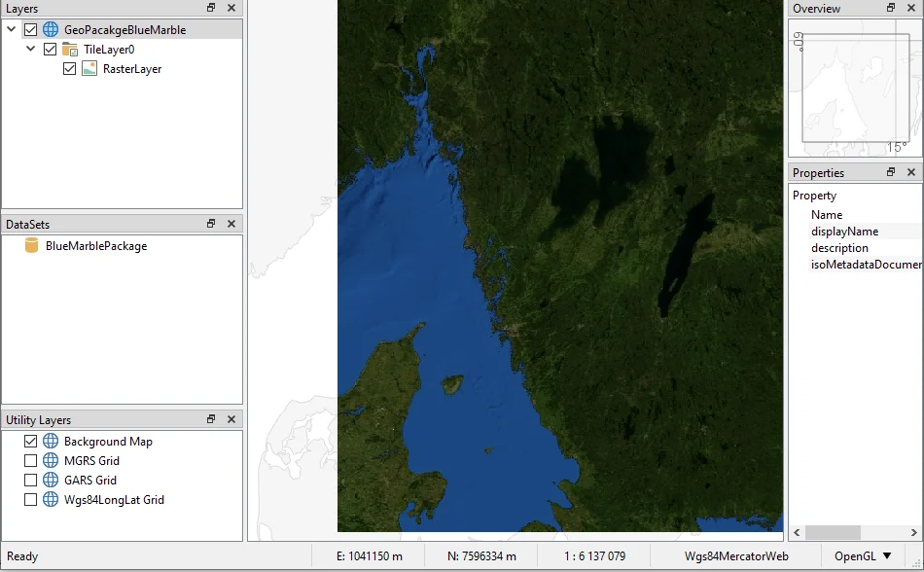Toggle RasterLayer visibility checkbox
The width and height of the screenshot is (924, 572).
click(69, 69)
